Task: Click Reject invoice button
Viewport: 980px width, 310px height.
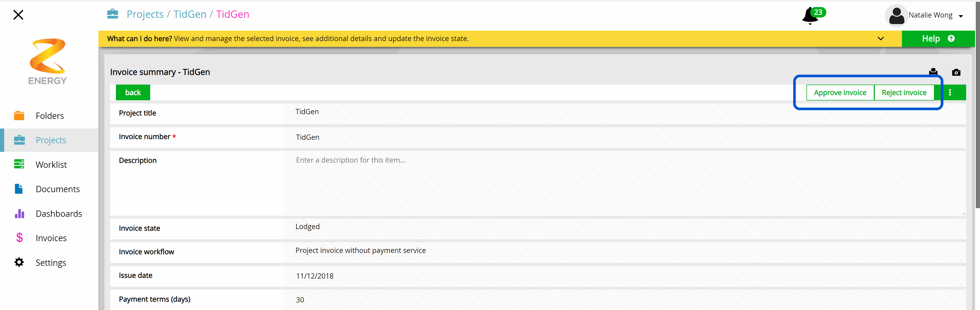Action: click(904, 92)
